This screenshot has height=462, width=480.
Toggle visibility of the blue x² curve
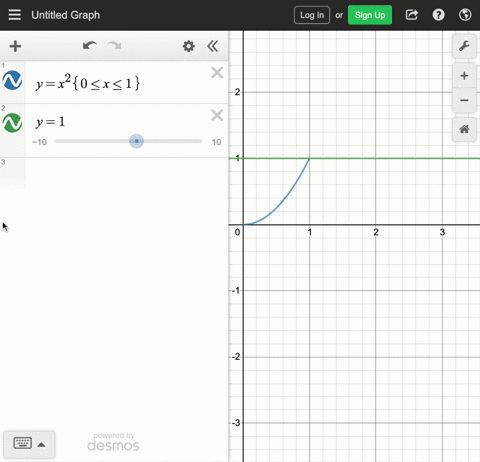pyautogui.click(x=13, y=80)
